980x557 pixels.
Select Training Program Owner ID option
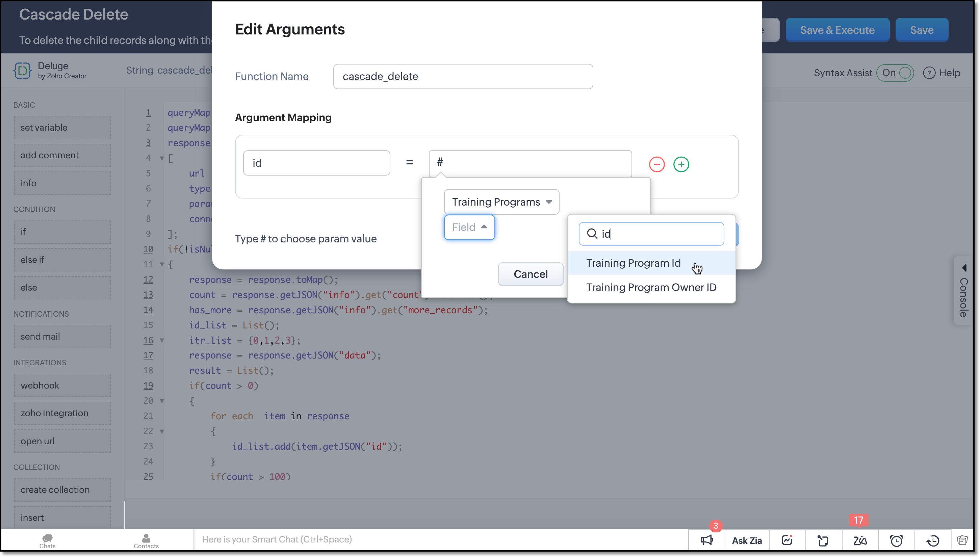point(651,287)
